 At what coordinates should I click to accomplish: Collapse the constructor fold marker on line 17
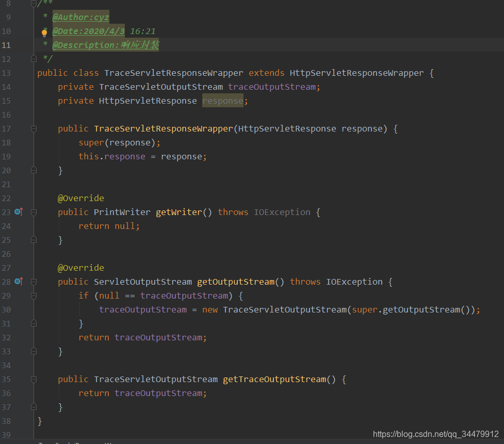coord(34,129)
